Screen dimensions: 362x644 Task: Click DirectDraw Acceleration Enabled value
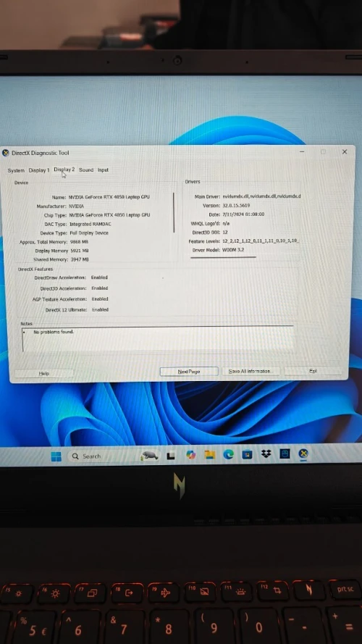click(x=99, y=277)
